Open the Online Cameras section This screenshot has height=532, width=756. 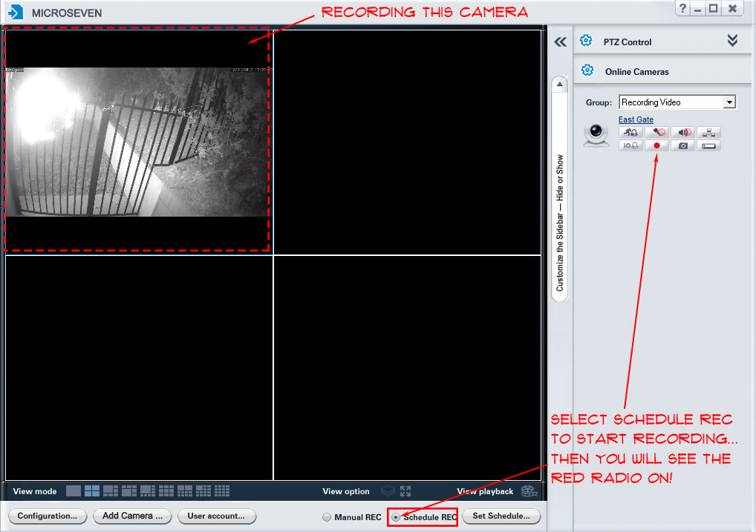click(x=636, y=72)
